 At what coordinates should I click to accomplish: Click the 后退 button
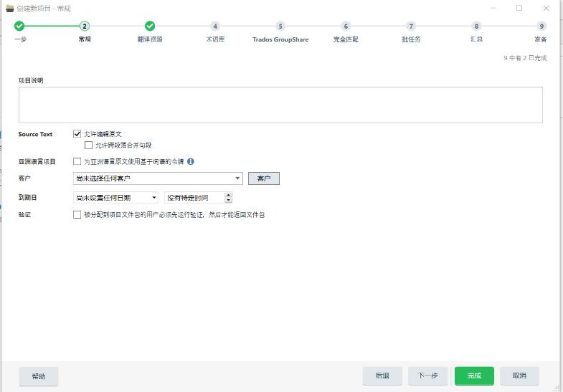coord(382,376)
